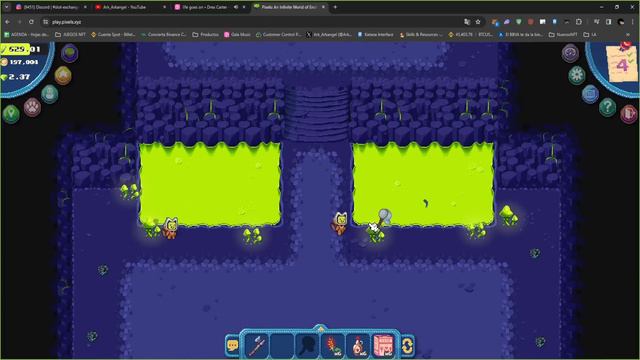The image size is (640, 360).
Task: Click the glowing mushrooms below left pool
Action: tap(253, 236)
